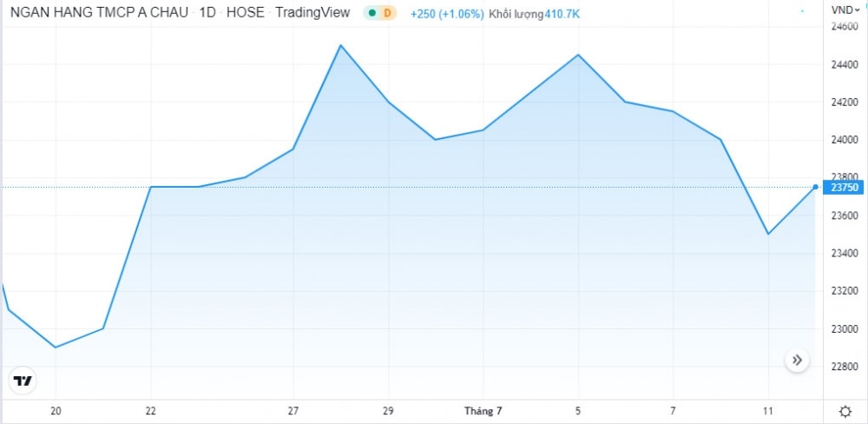Select the last data point marker on line
868x424 pixels.
click(x=815, y=187)
